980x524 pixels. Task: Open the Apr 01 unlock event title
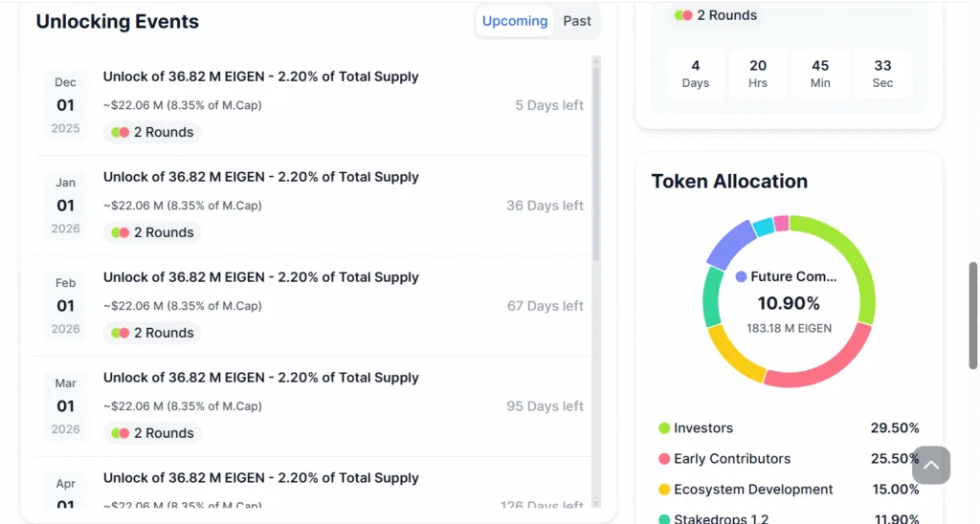[x=260, y=478]
